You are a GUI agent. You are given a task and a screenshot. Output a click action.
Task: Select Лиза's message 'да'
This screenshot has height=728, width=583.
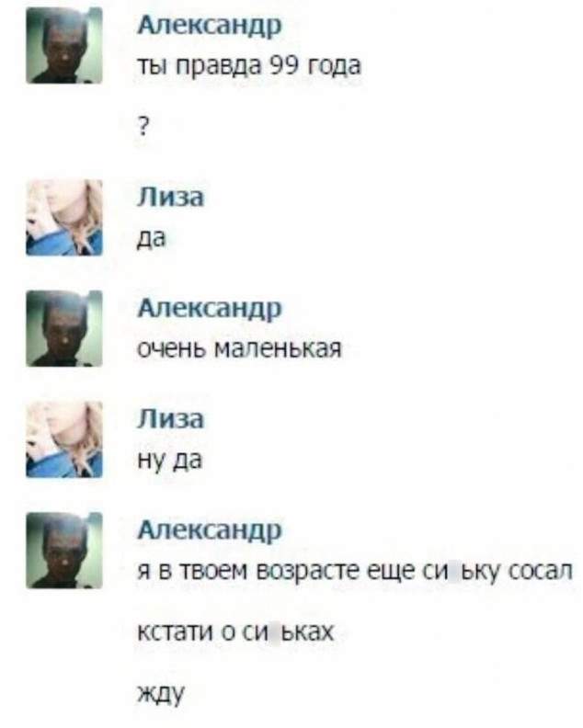152,239
